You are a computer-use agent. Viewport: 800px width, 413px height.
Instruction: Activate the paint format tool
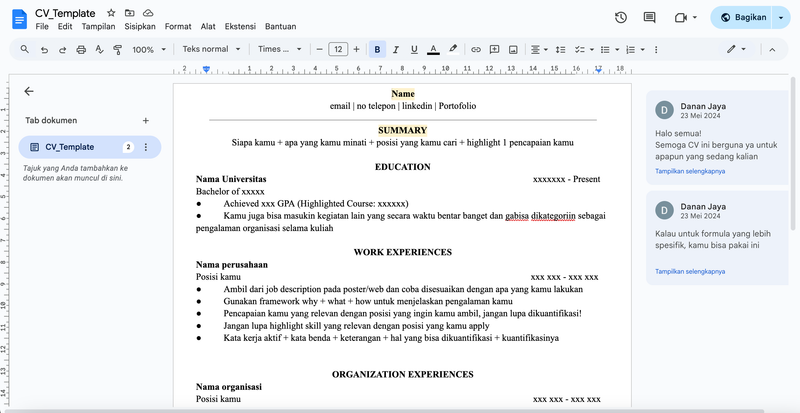(117, 50)
